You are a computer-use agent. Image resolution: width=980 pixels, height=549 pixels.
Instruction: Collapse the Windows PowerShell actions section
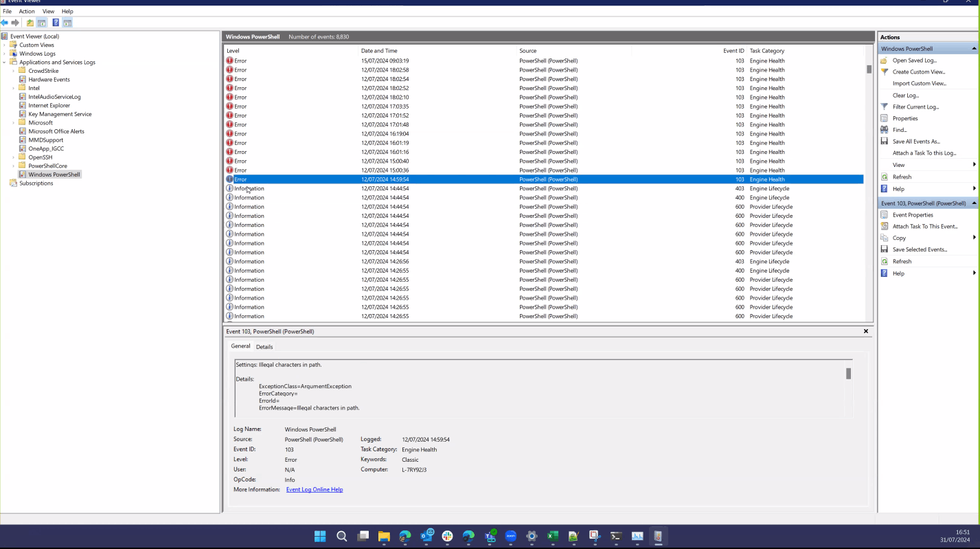(x=974, y=49)
